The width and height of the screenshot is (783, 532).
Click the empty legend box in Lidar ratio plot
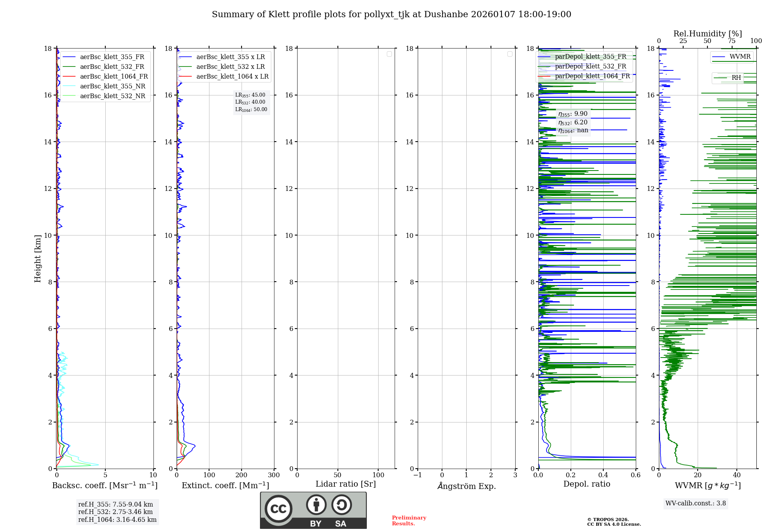(x=389, y=54)
